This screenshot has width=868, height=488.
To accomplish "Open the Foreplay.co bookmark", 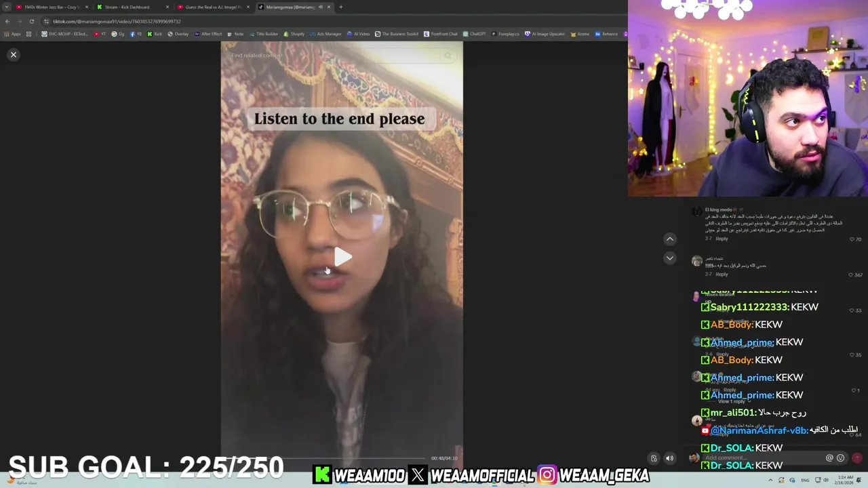I will 505,34.
